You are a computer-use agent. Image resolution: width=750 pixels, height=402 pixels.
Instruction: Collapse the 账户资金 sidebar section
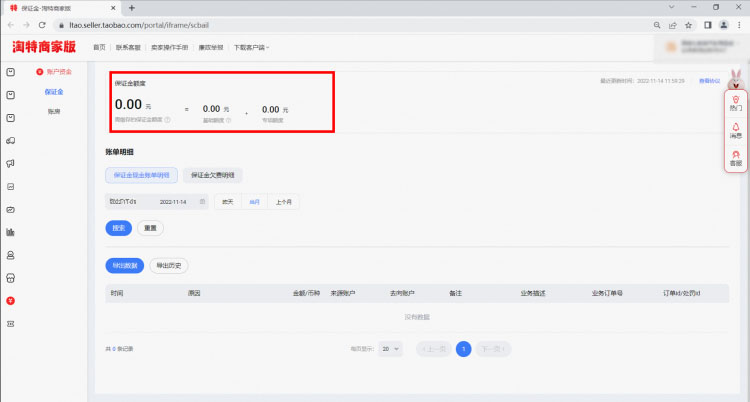point(54,72)
